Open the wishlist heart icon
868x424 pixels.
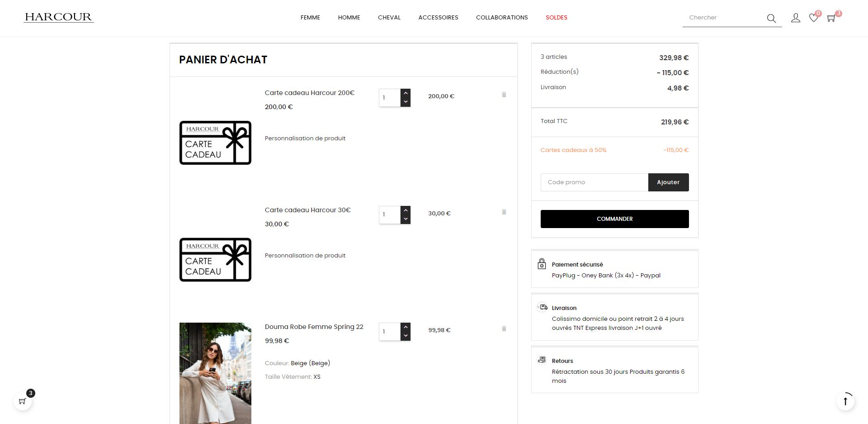coord(813,18)
